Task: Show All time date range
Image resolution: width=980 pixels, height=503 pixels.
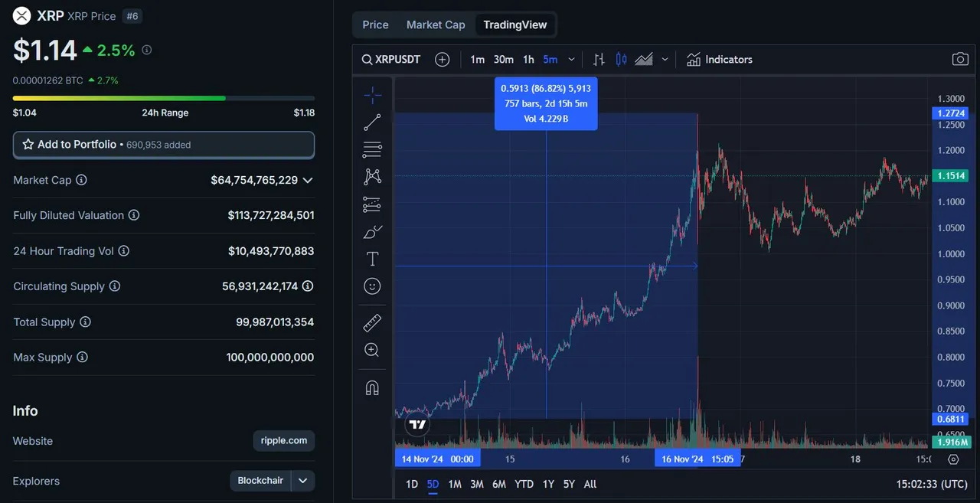Action: pyautogui.click(x=590, y=484)
